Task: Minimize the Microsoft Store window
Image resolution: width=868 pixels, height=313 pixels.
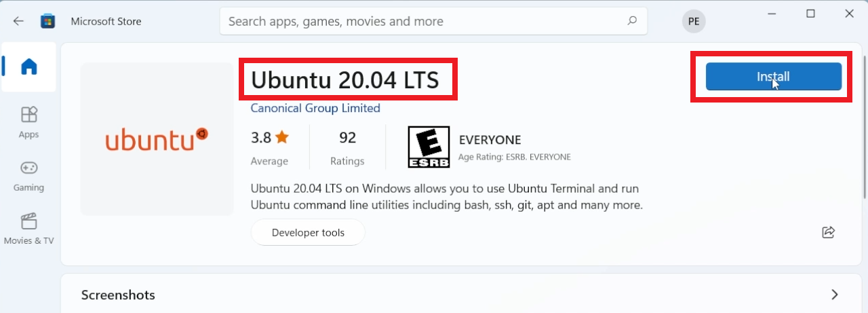Action: [x=772, y=14]
